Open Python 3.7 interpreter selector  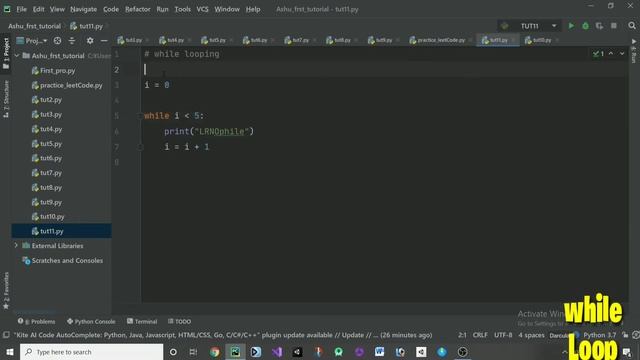(600, 335)
